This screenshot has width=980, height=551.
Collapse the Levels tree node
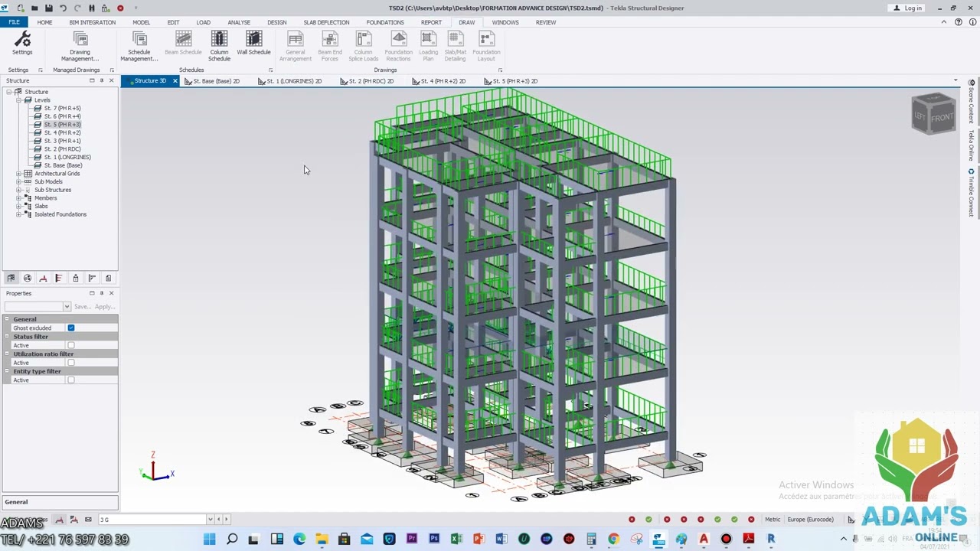coord(18,100)
